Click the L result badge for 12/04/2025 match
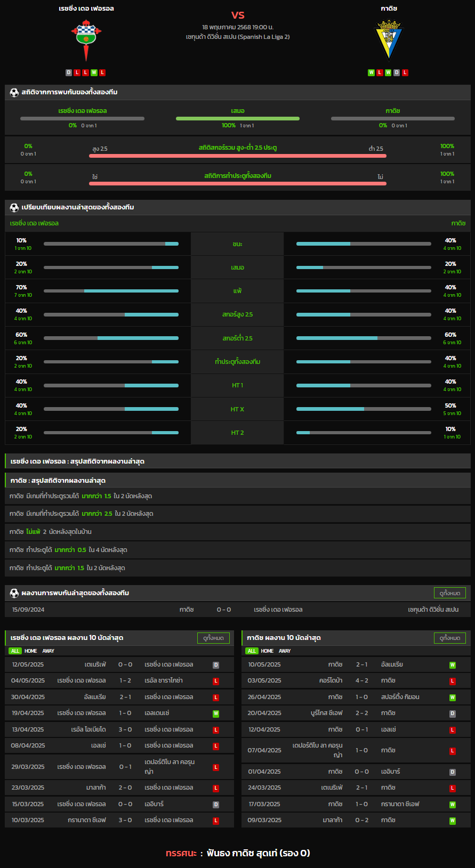The height and width of the screenshot is (868, 475). [x=452, y=730]
